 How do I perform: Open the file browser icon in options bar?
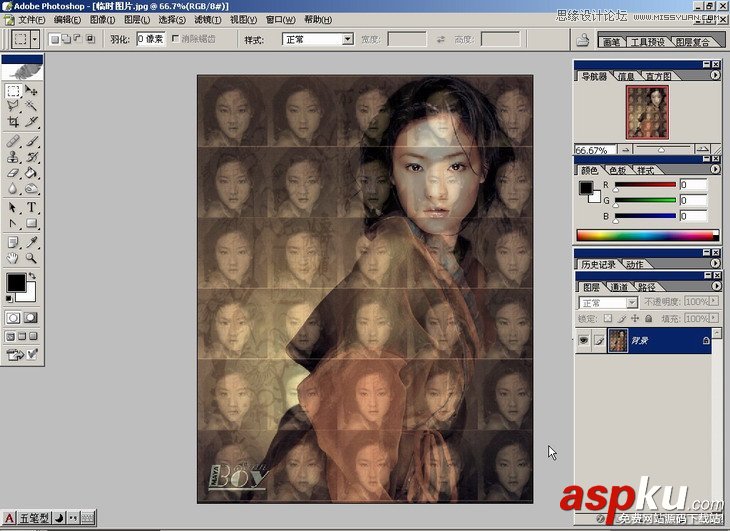coord(582,40)
